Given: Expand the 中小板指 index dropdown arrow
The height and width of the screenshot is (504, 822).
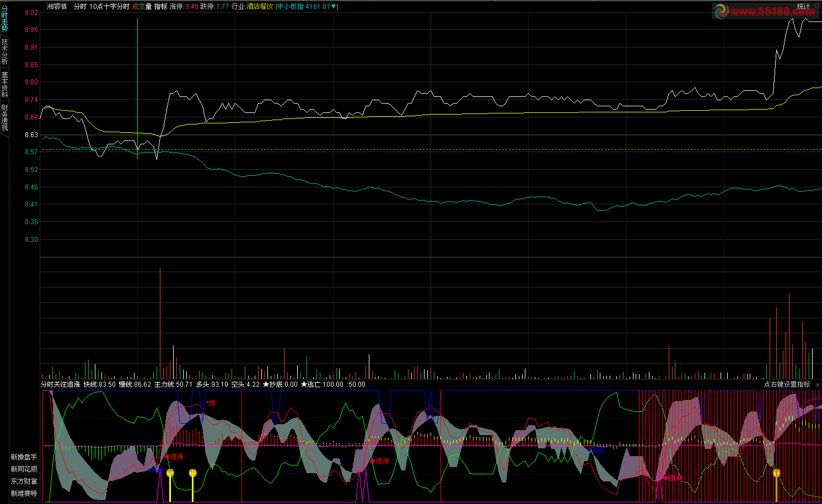Looking at the screenshot, I should point(334,7).
